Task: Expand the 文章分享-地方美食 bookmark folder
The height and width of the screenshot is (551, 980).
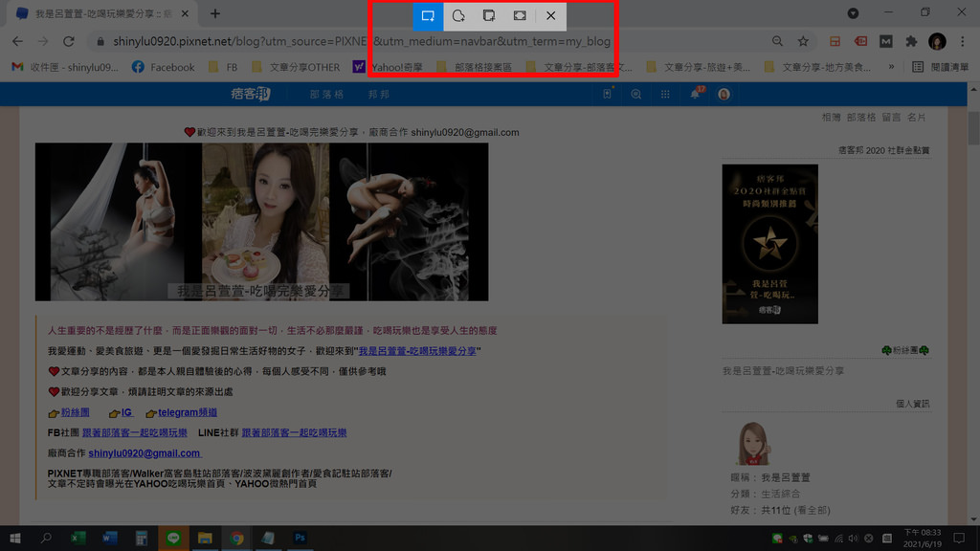Action: pyautogui.click(x=817, y=67)
